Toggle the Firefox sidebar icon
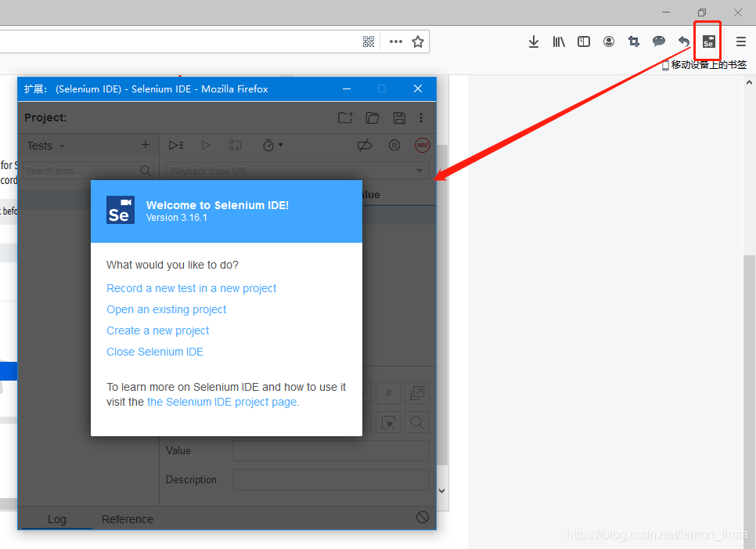Screen dimensions: 756x549 [x=583, y=42]
